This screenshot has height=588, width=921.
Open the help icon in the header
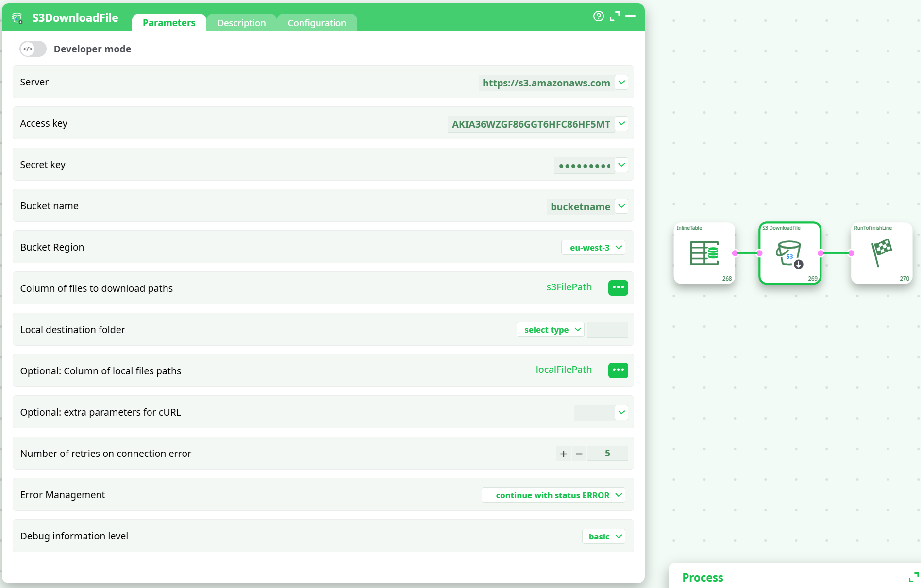click(598, 16)
